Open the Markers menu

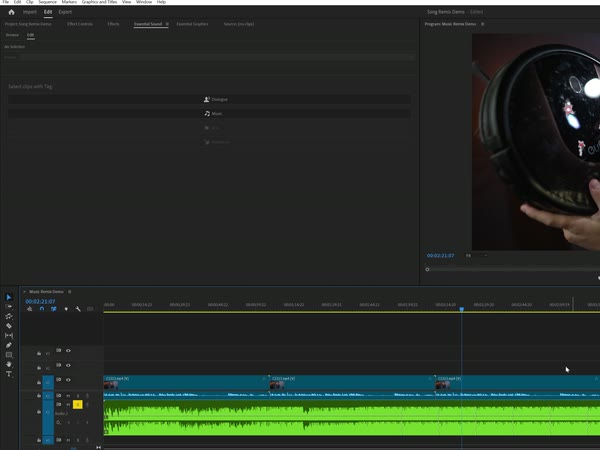tap(69, 2)
